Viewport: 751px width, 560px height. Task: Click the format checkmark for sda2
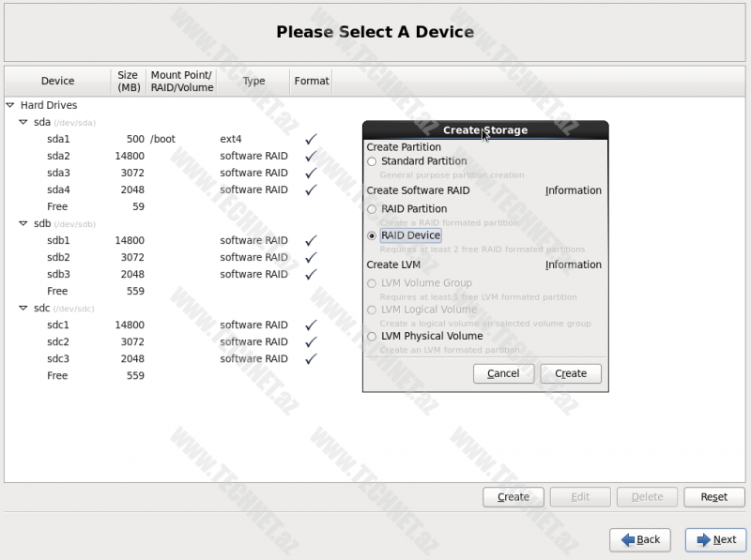point(311,156)
